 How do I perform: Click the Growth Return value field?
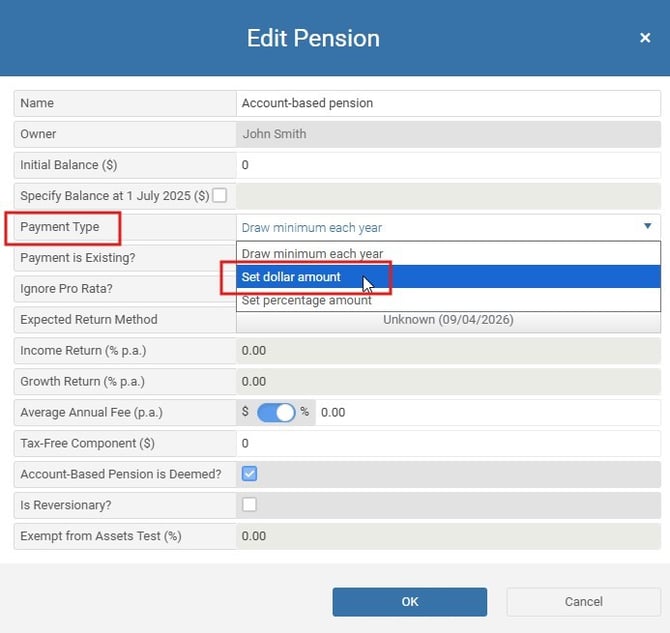click(448, 381)
